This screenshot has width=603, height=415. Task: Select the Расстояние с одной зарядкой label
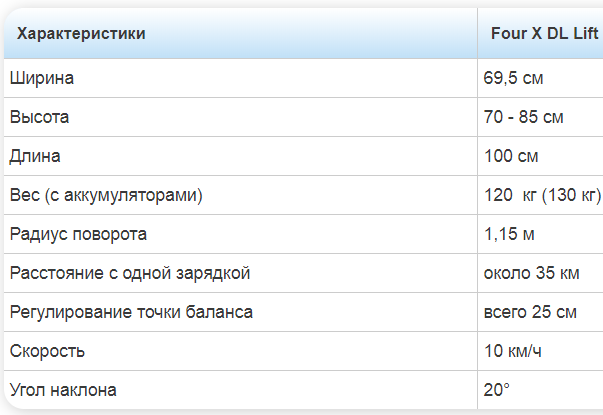[x=129, y=273]
